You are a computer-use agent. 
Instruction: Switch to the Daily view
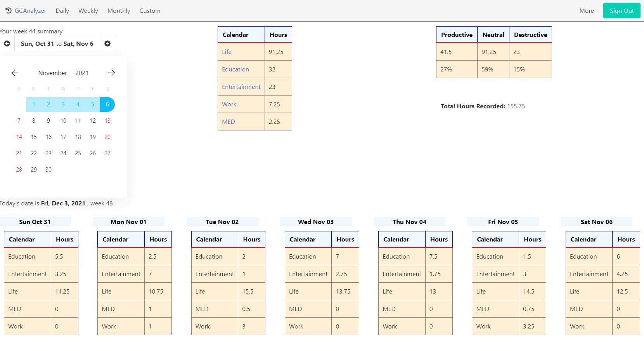[62, 10]
